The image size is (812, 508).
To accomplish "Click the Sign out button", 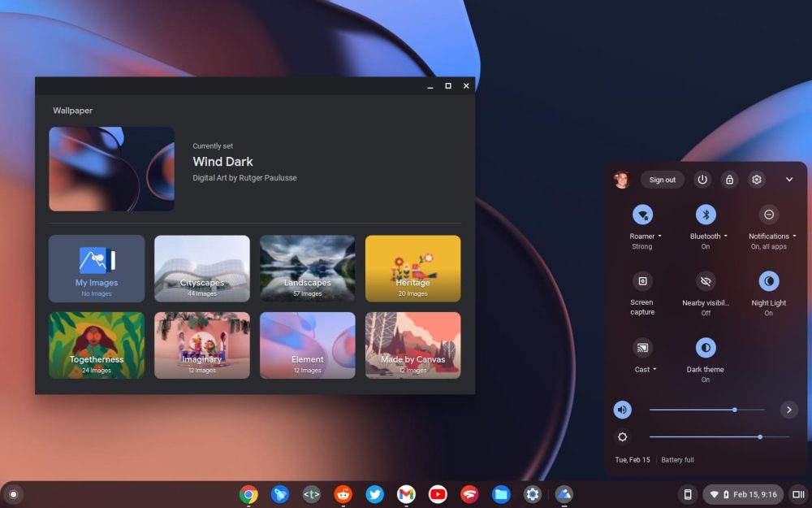I will (662, 180).
